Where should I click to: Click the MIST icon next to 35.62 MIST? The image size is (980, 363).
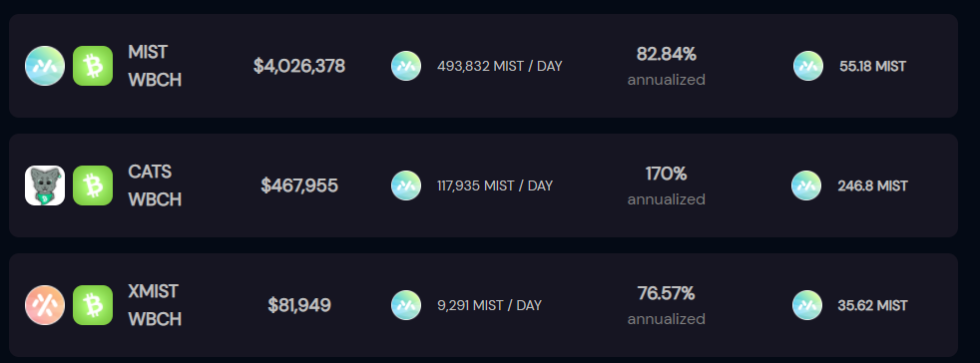807,305
